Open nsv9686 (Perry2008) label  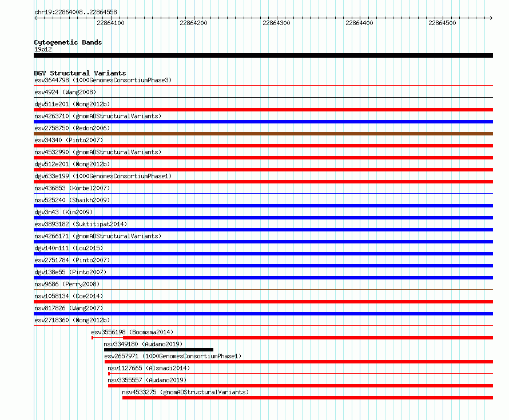coord(67,284)
